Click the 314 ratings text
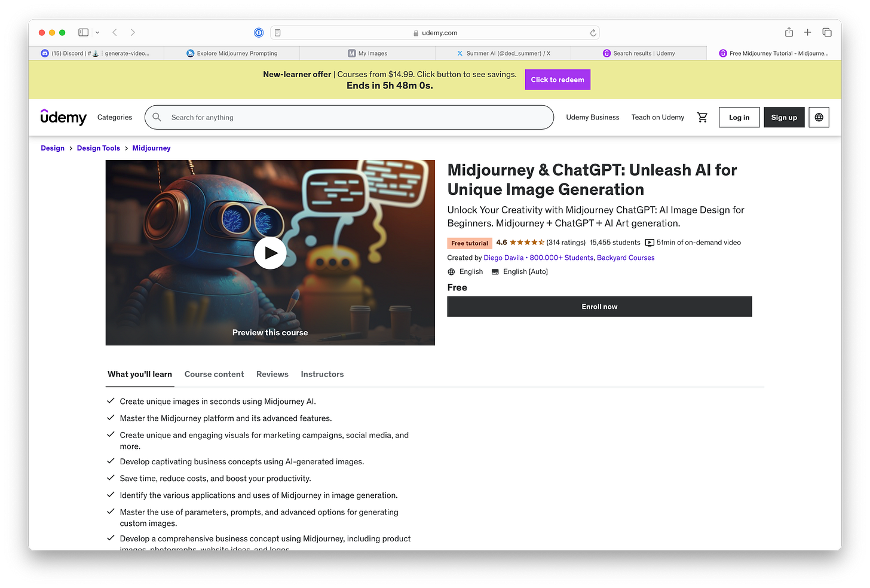 pos(566,243)
